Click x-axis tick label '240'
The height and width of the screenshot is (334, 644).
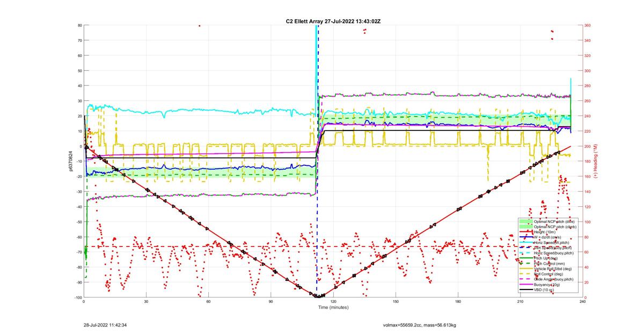(582, 302)
